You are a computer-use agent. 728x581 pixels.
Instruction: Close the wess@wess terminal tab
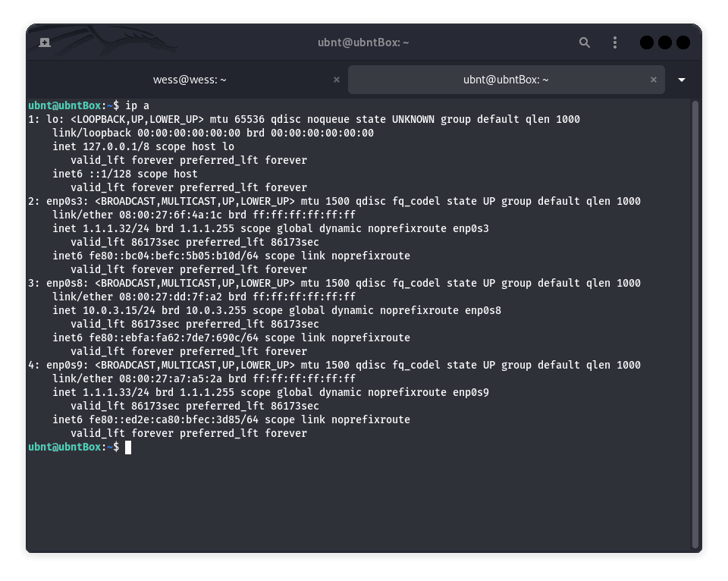click(x=336, y=79)
